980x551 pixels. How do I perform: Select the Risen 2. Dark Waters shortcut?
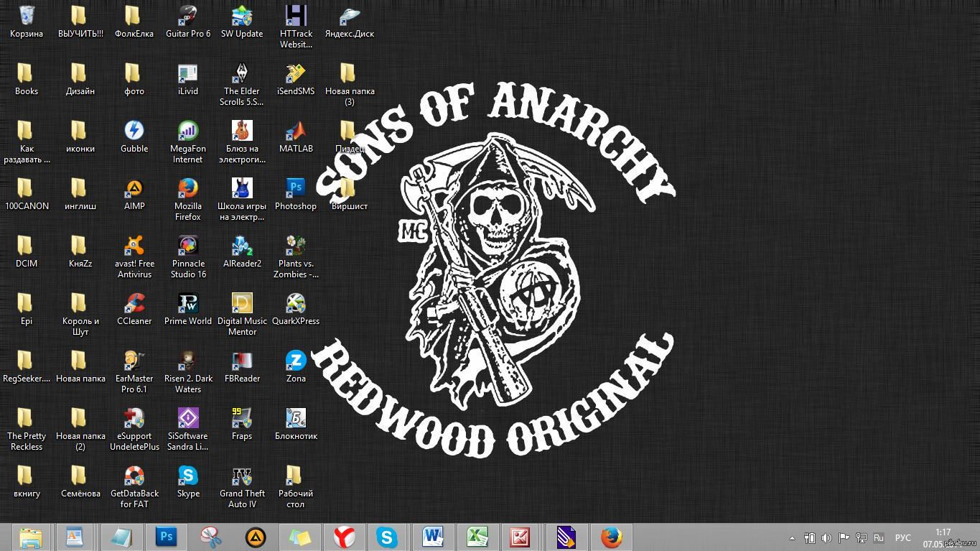188,371
